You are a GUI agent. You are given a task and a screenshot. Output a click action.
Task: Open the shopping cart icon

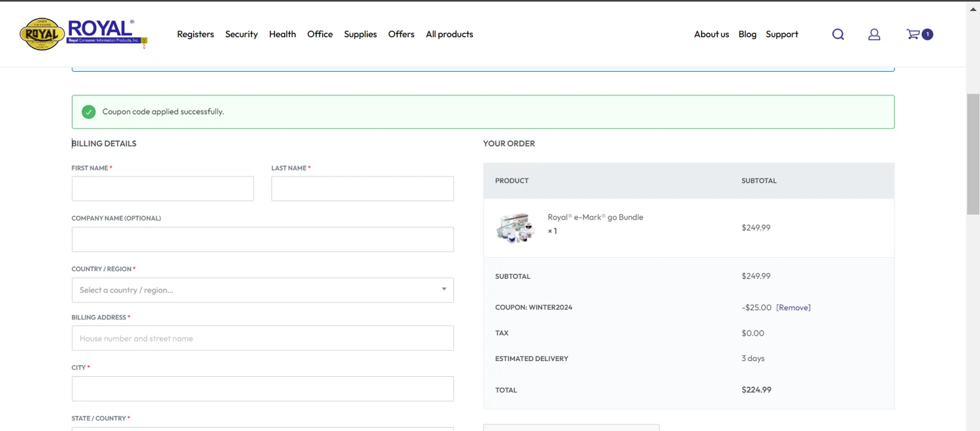click(913, 34)
